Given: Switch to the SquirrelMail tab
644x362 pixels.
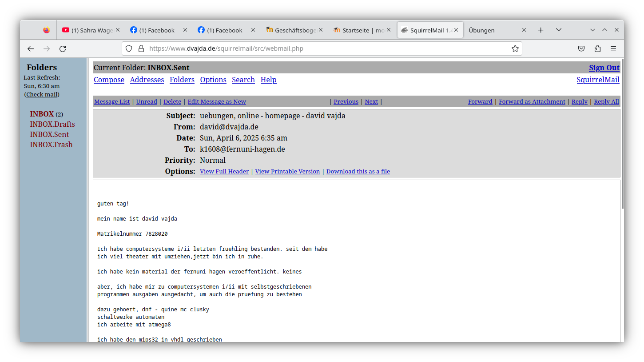Looking at the screenshot, I should pos(426,30).
